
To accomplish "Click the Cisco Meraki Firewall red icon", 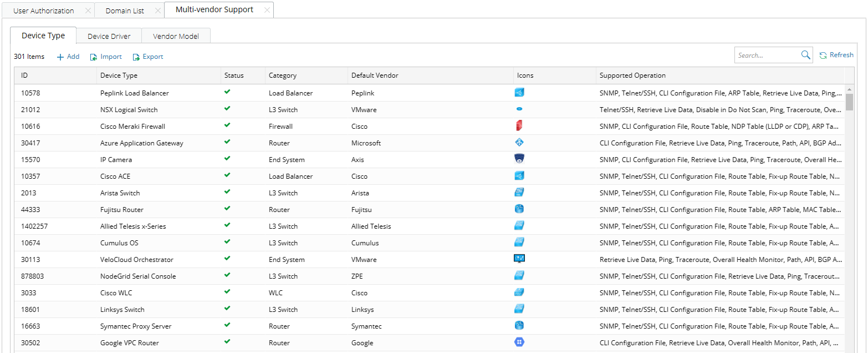I will [x=519, y=126].
